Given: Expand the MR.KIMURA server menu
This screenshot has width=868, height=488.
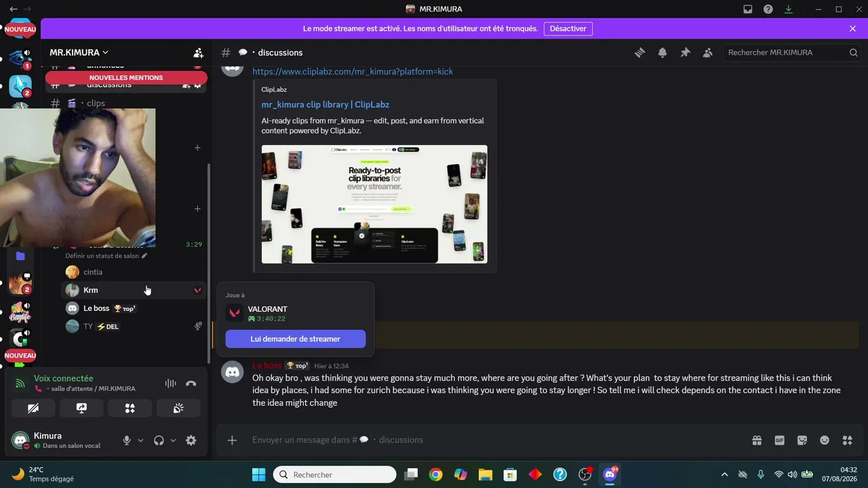Looking at the screenshot, I should [x=79, y=52].
